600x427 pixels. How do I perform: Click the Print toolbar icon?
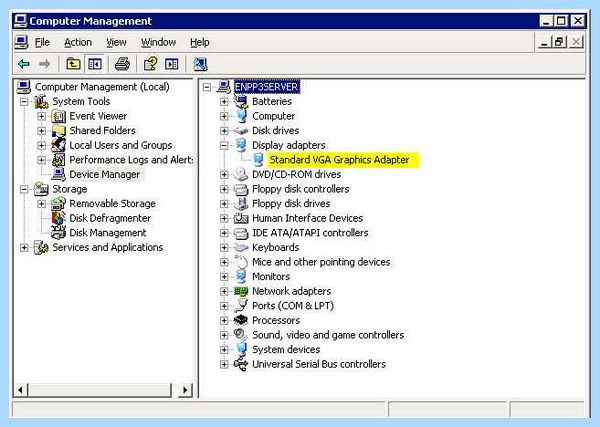tap(122, 64)
